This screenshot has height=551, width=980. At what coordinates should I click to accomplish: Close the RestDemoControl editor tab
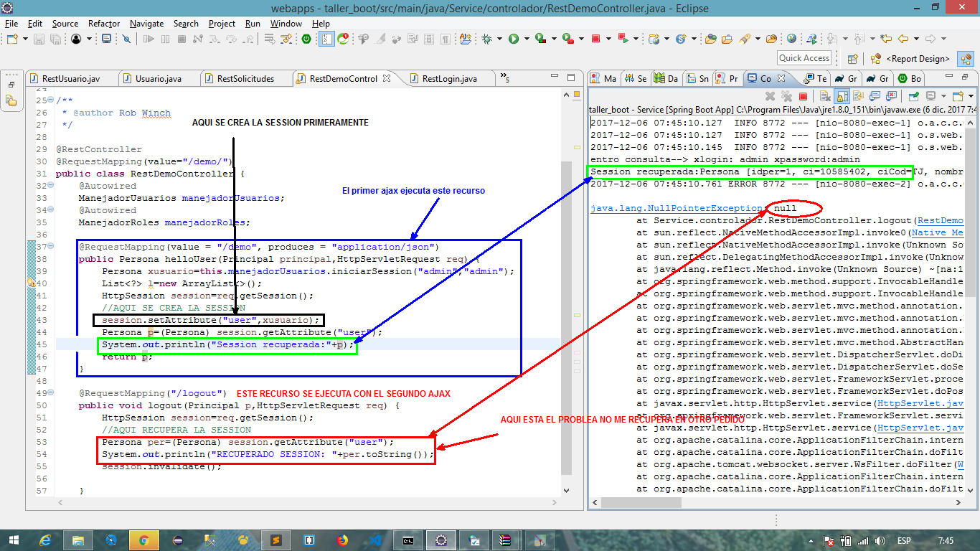point(387,78)
